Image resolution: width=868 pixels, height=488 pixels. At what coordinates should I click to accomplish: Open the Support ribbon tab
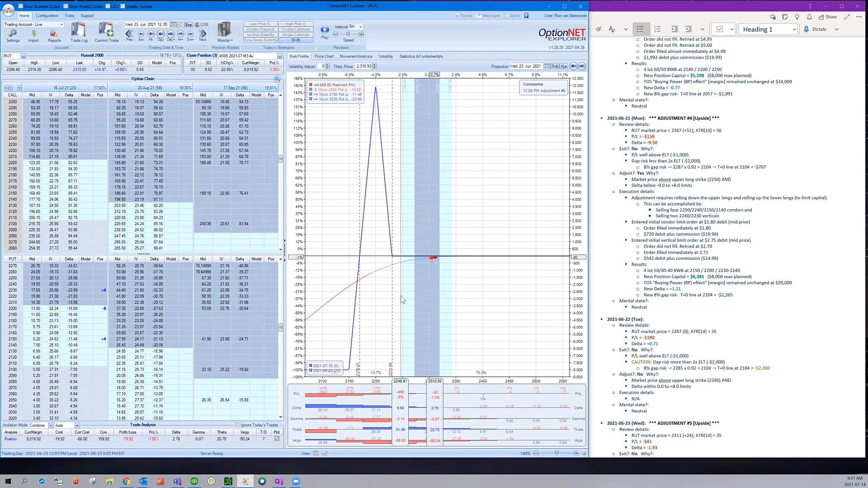click(87, 16)
